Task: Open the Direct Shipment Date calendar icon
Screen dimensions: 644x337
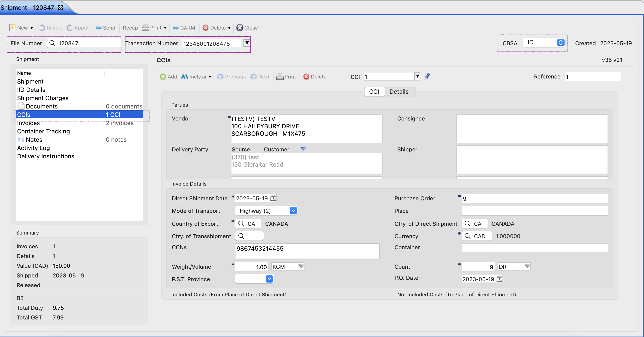Action: (x=273, y=198)
